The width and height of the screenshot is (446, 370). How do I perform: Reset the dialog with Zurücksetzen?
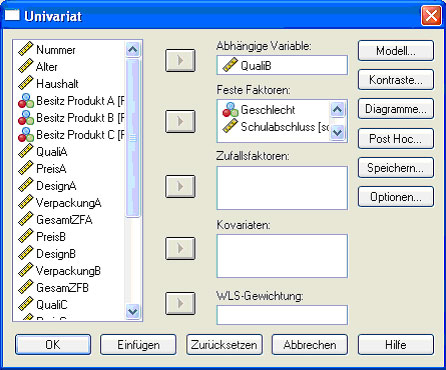tap(224, 345)
